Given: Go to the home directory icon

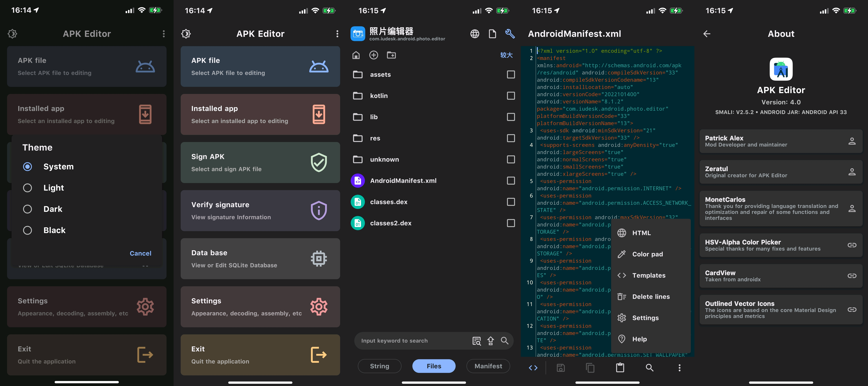Looking at the screenshot, I should coord(356,55).
